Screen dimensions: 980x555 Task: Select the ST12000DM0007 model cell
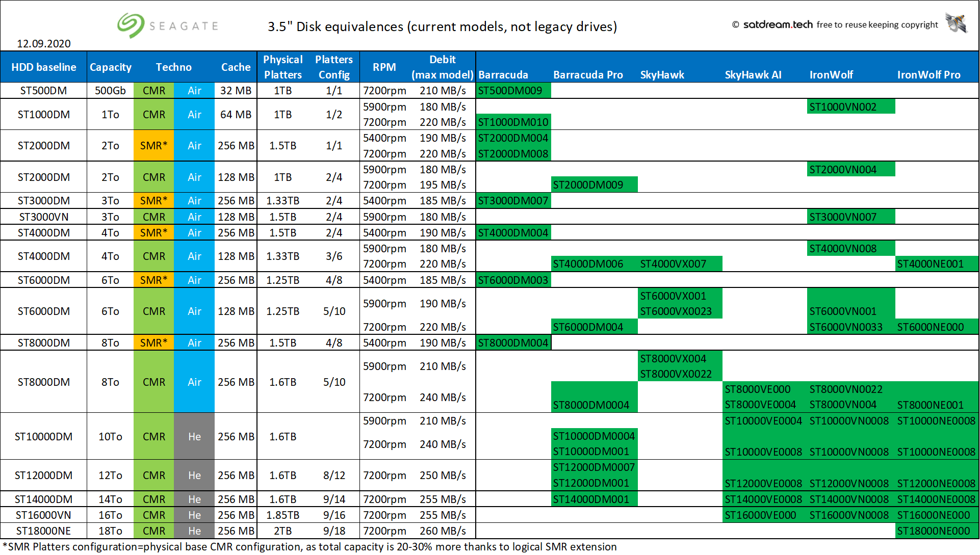click(594, 467)
